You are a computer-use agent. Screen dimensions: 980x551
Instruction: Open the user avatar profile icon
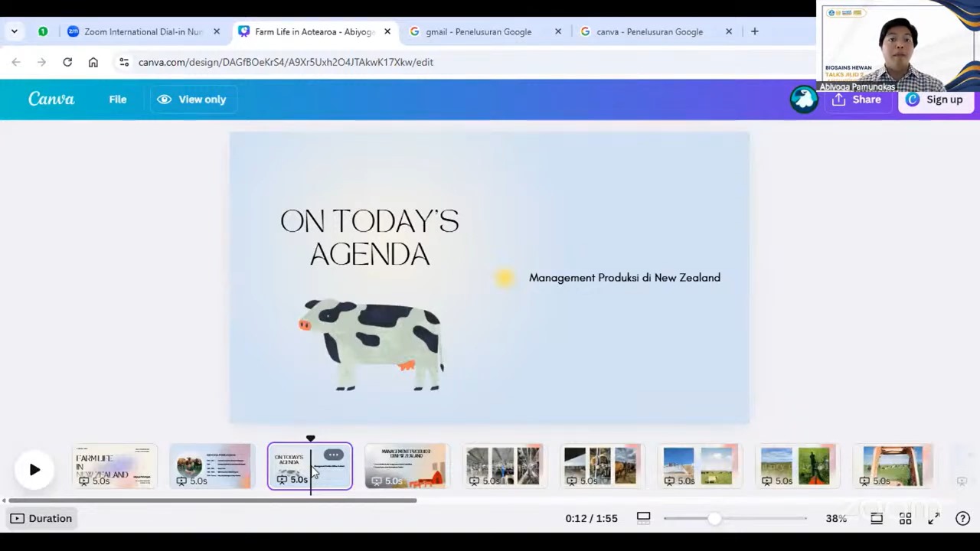[x=804, y=99]
